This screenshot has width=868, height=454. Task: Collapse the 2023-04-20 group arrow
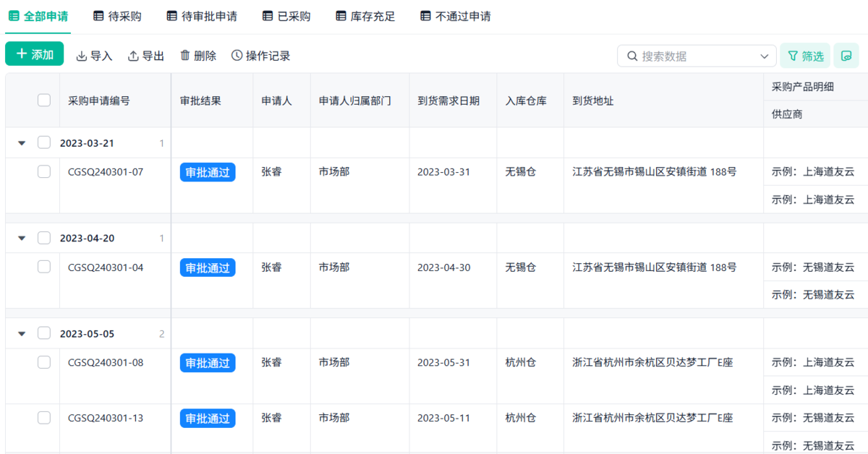22,238
